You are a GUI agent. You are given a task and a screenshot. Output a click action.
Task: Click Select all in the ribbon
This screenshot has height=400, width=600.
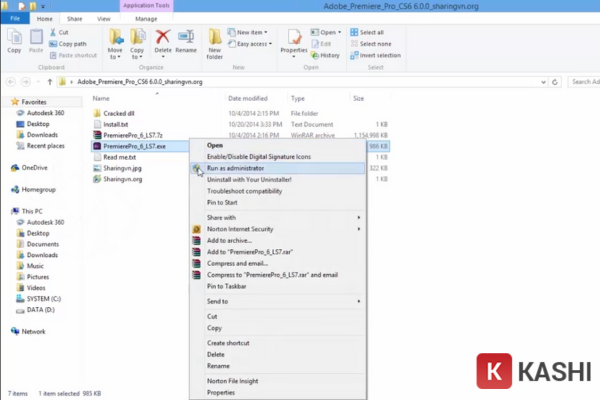(367, 32)
